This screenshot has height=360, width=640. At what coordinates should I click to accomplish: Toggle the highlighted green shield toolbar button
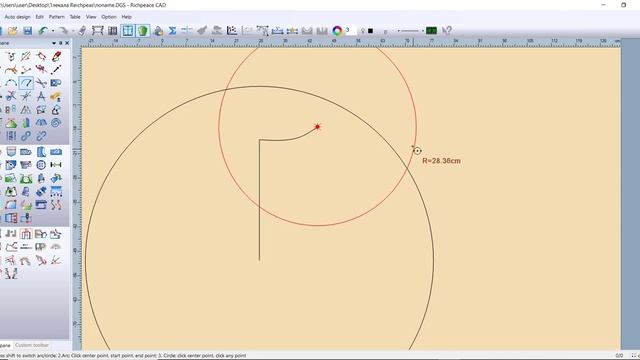point(143,31)
